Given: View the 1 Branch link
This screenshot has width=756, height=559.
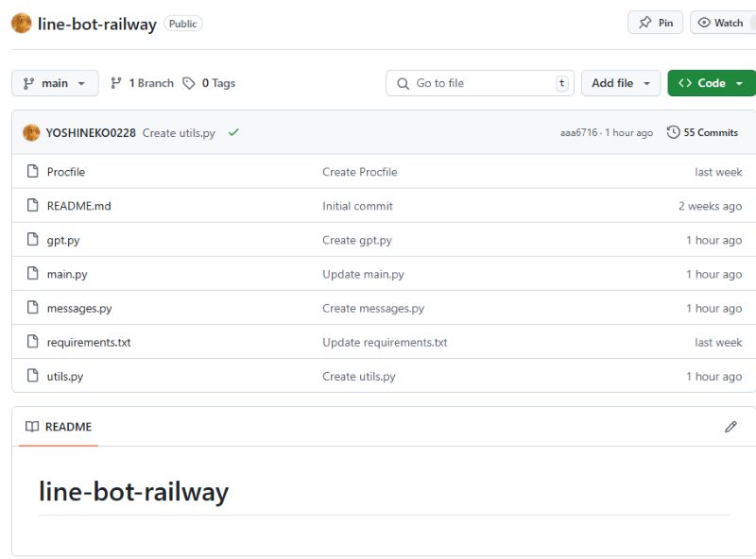Looking at the screenshot, I should (x=143, y=83).
